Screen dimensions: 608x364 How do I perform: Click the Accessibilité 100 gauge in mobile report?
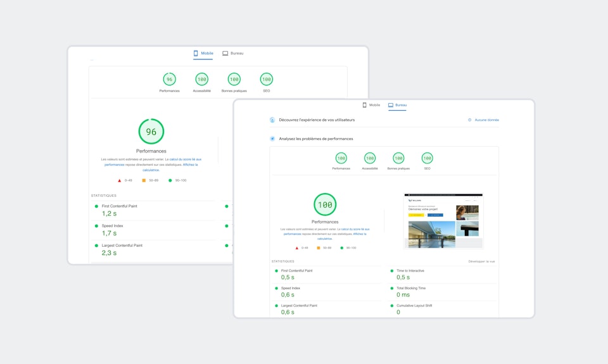click(201, 79)
